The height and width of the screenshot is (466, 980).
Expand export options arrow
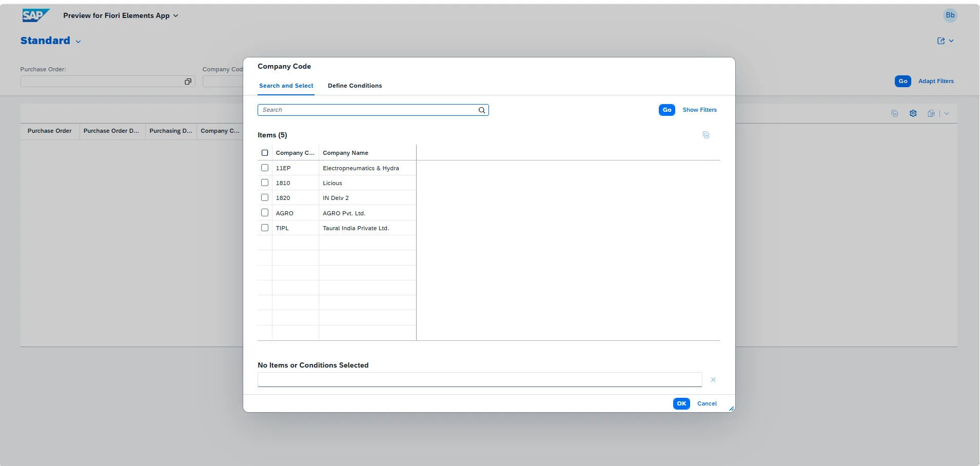[946, 114]
